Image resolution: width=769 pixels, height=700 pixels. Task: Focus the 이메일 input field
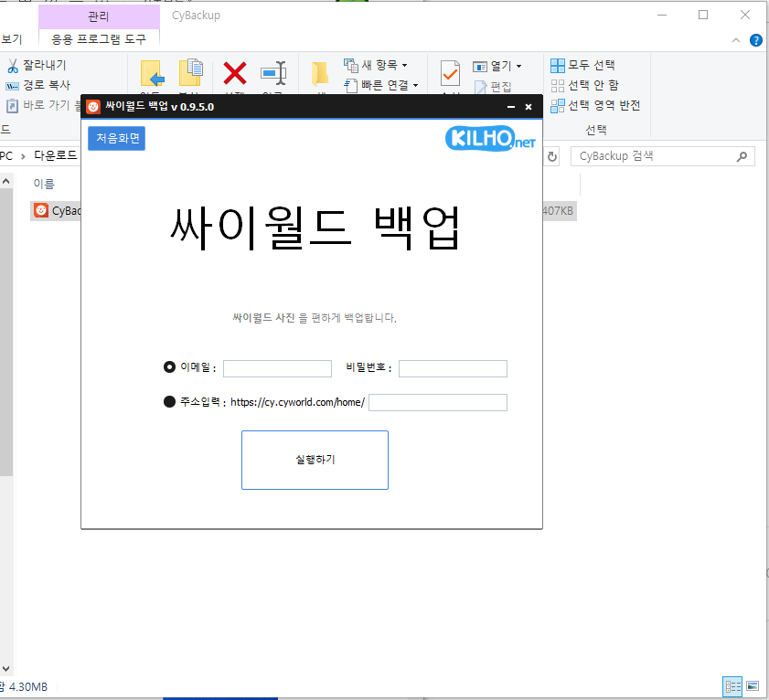tap(277, 368)
